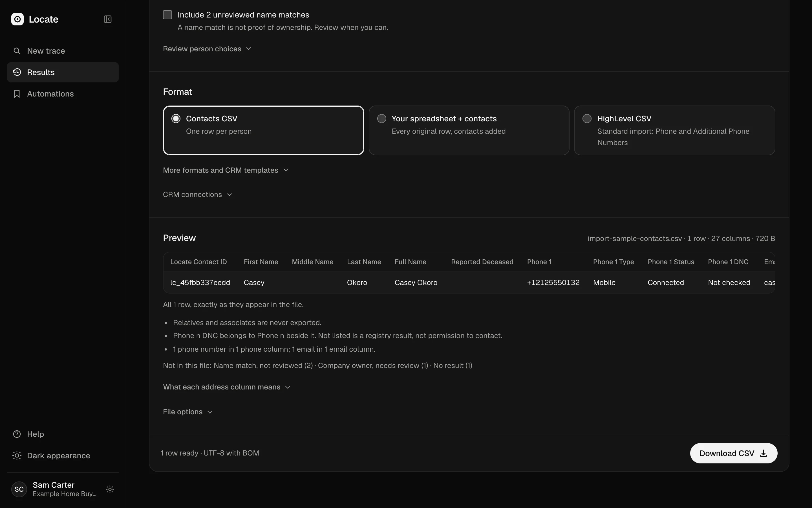The image size is (812, 508).
Task: Toggle Dark appearance setting
Action: click(x=63, y=456)
